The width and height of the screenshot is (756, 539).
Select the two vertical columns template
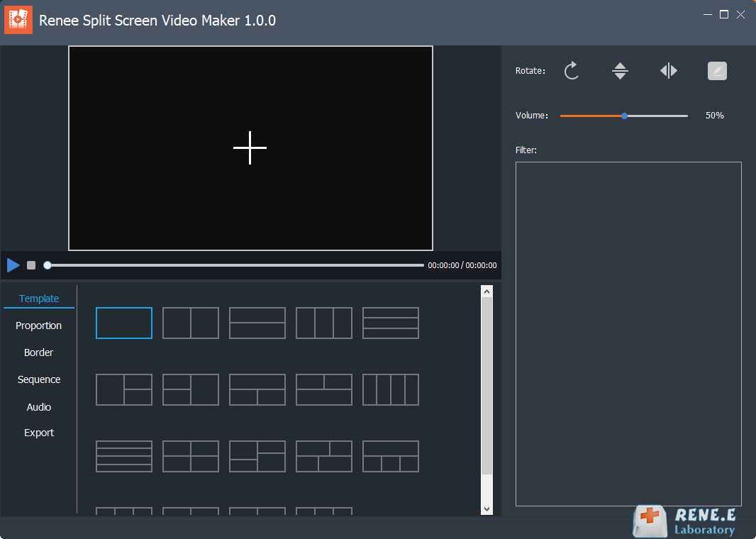pyautogui.click(x=191, y=323)
